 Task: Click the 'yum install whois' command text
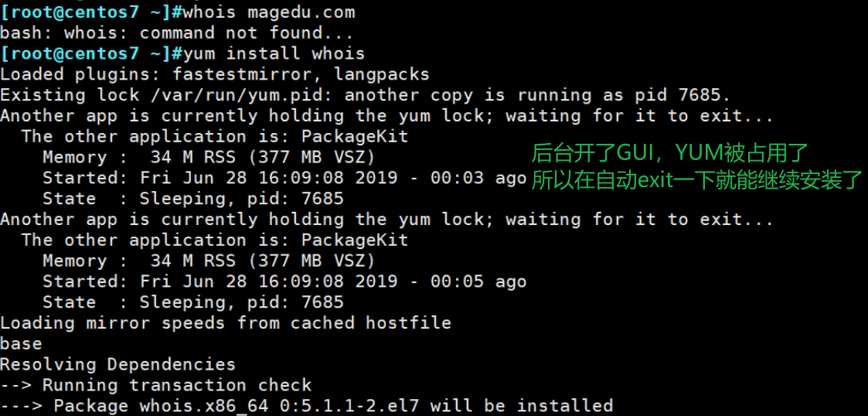point(274,53)
